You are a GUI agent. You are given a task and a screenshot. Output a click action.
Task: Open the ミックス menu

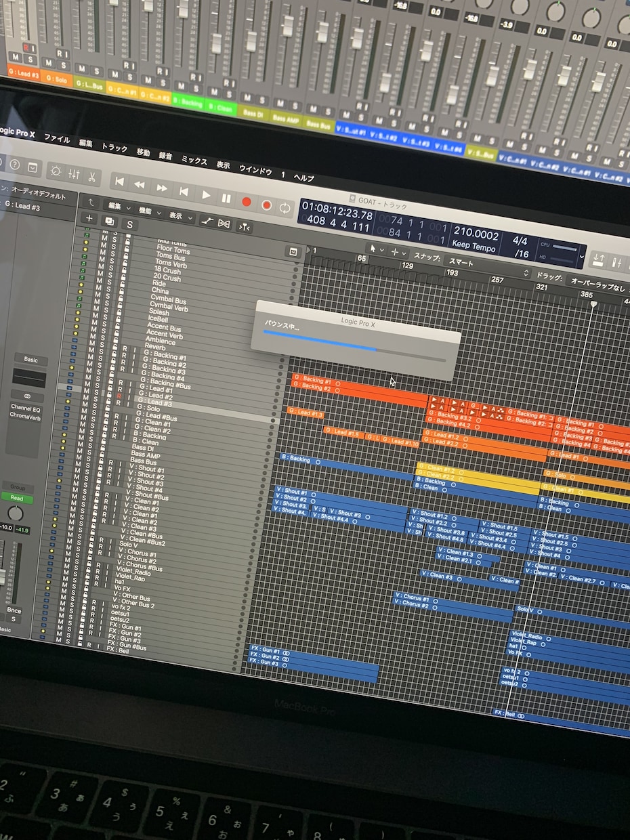point(194,161)
